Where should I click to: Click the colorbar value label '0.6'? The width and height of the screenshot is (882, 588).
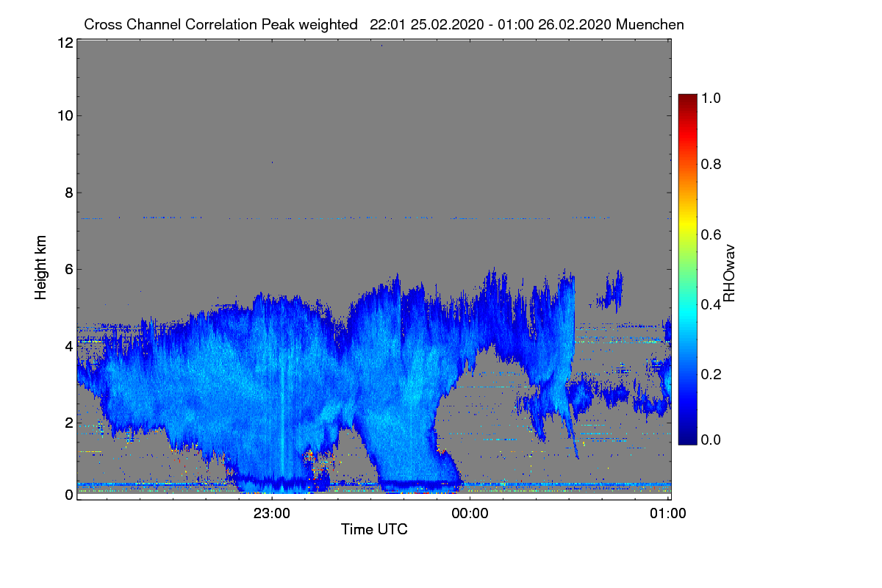click(711, 234)
